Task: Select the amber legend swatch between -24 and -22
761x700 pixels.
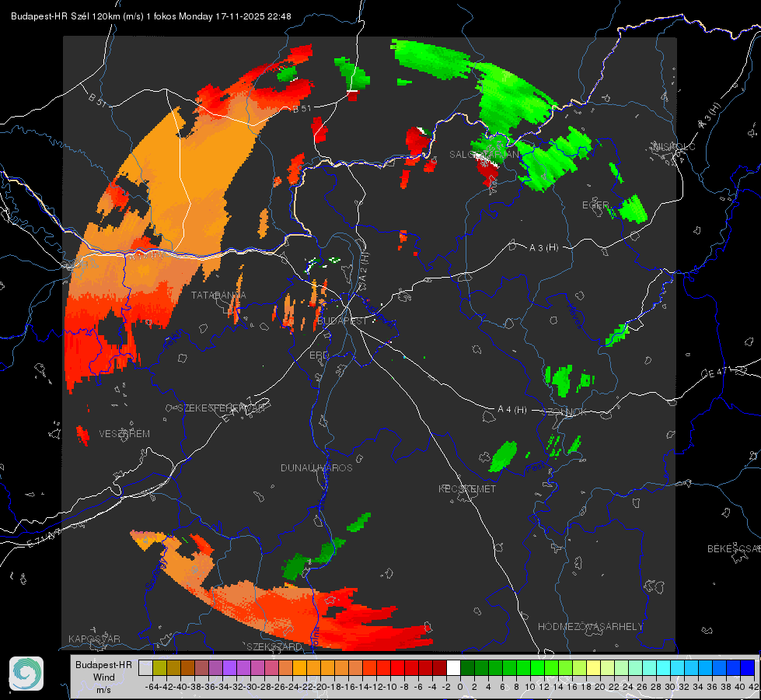Action: tap(299, 667)
